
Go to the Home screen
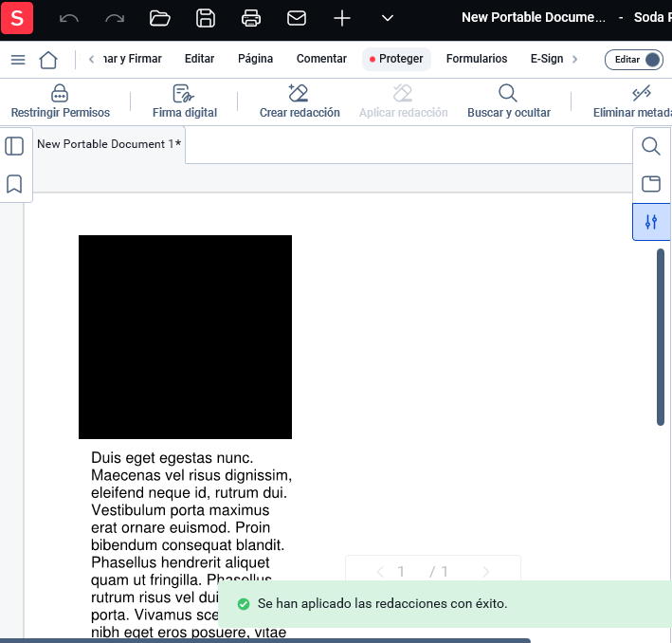(48, 60)
